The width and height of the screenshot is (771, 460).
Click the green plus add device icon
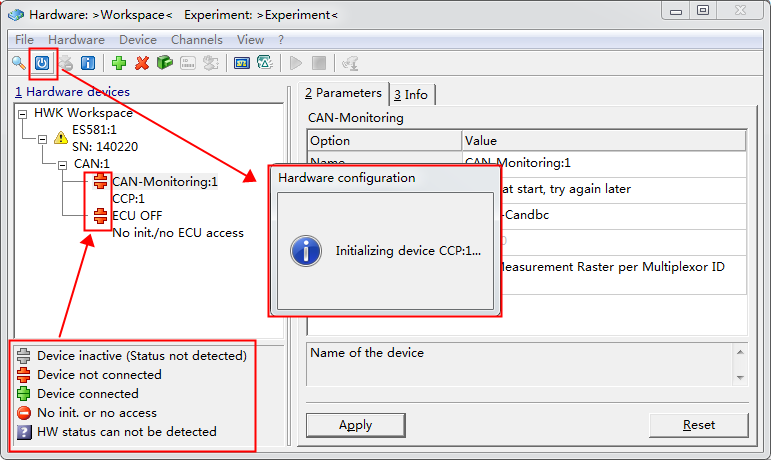119,63
